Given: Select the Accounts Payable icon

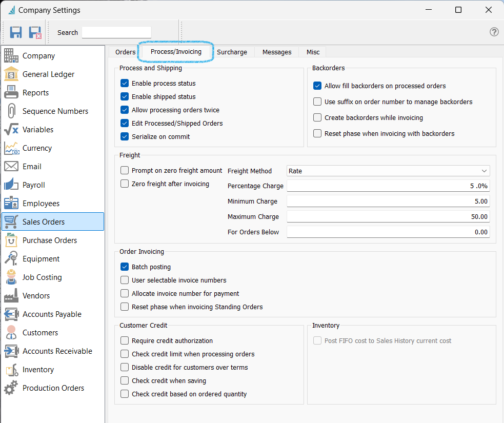Looking at the screenshot, I should (x=11, y=314).
